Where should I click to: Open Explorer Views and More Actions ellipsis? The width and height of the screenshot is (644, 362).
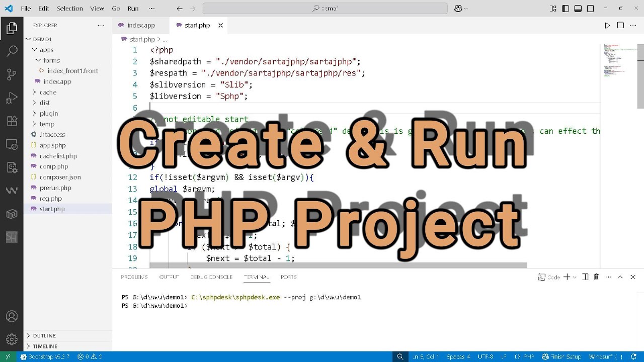click(x=101, y=25)
